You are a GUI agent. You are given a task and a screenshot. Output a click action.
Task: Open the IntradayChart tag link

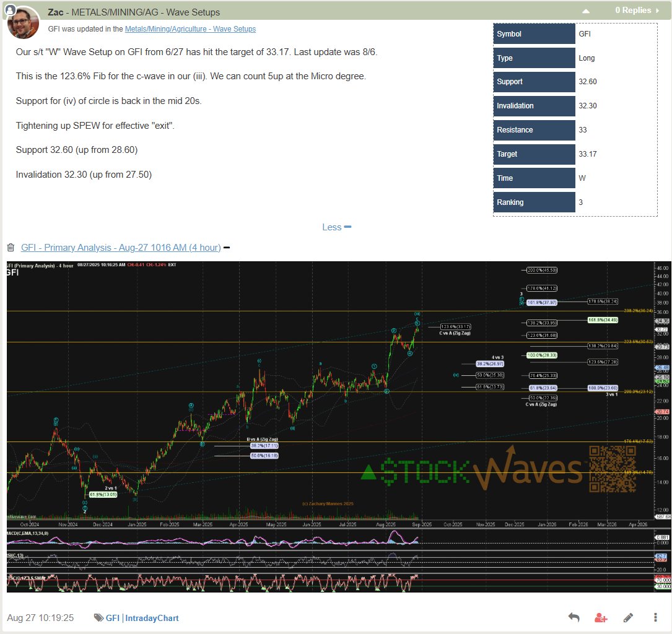click(152, 618)
